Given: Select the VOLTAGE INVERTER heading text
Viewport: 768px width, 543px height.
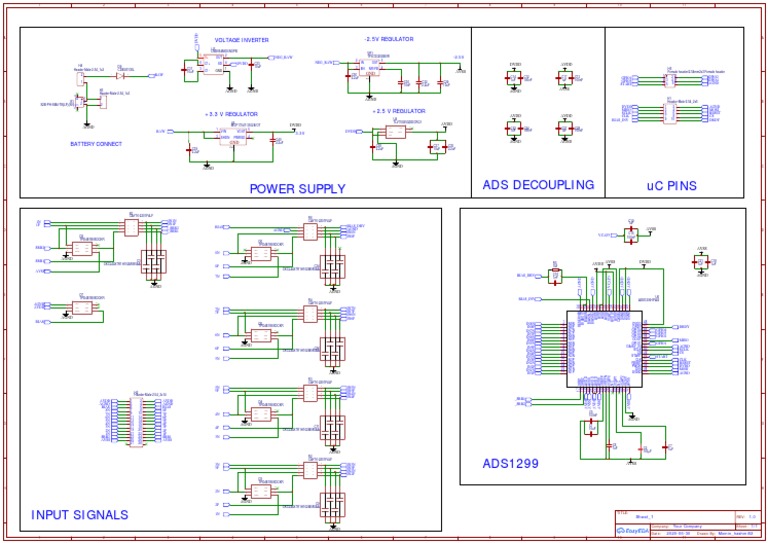Looking at the screenshot, I should click(x=241, y=40).
